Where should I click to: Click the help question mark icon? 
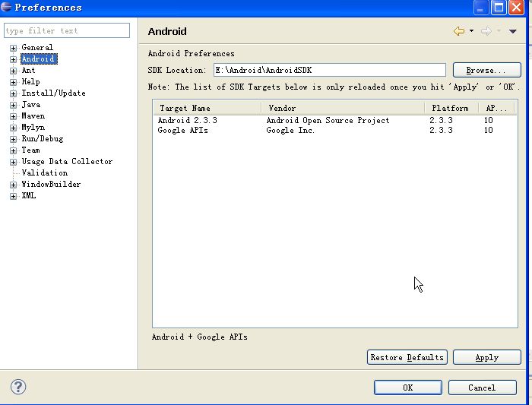point(18,387)
